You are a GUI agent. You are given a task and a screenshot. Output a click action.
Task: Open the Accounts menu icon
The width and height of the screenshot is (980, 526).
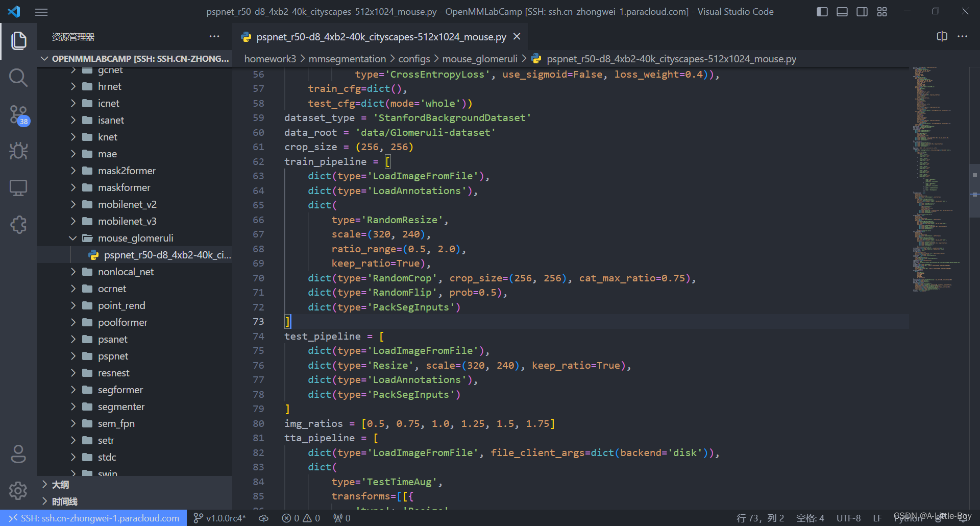click(18, 454)
